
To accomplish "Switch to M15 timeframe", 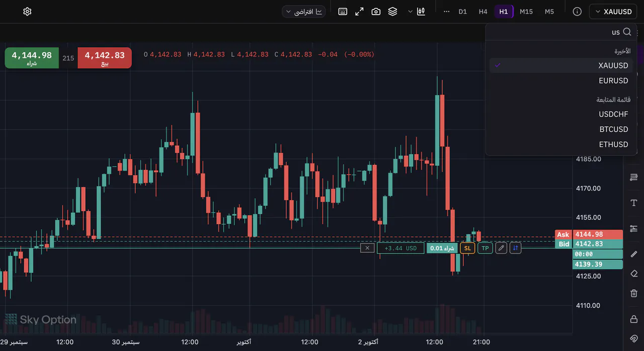I will (526, 12).
